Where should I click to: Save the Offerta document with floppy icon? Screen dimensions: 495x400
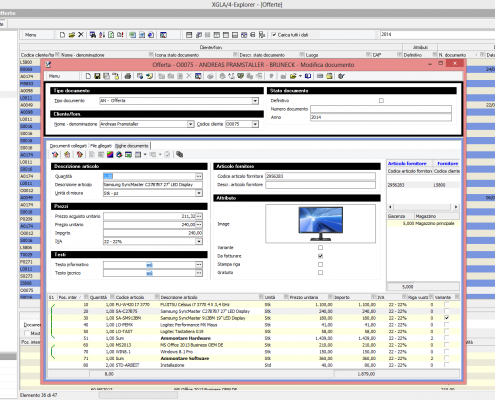click(x=97, y=76)
